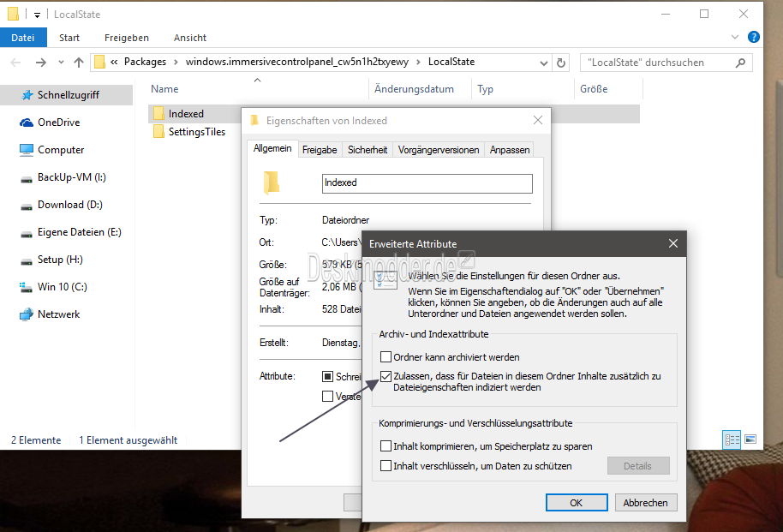This screenshot has width=783, height=532.
Task: Expand the address bar history dropdown
Action: click(544, 63)
